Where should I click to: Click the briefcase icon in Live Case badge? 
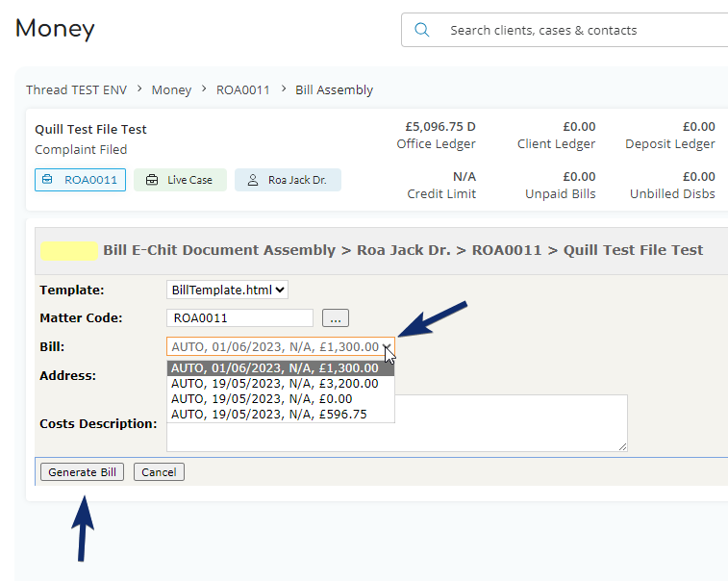(152, 180)
